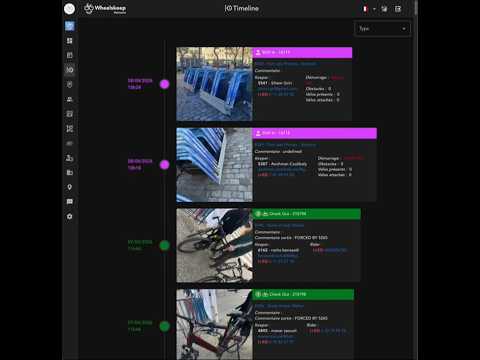480x360 pixels.
Task: Click 'Démontage' value in the second Visit card
Action: (353, 158)
